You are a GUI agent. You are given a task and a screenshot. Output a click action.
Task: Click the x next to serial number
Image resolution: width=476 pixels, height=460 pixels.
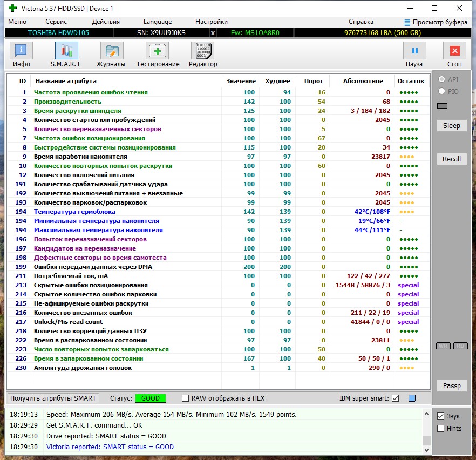[213, 33]
